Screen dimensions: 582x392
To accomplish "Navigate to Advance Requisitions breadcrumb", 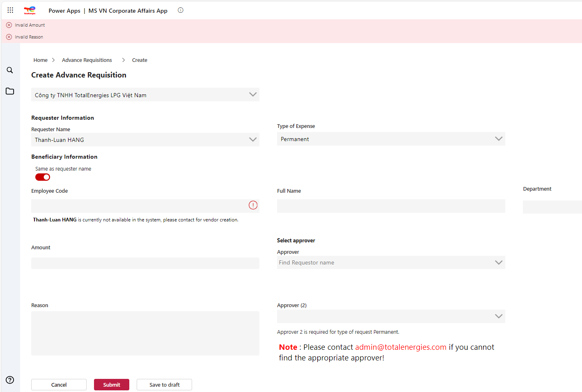I will tap(87, 60).
